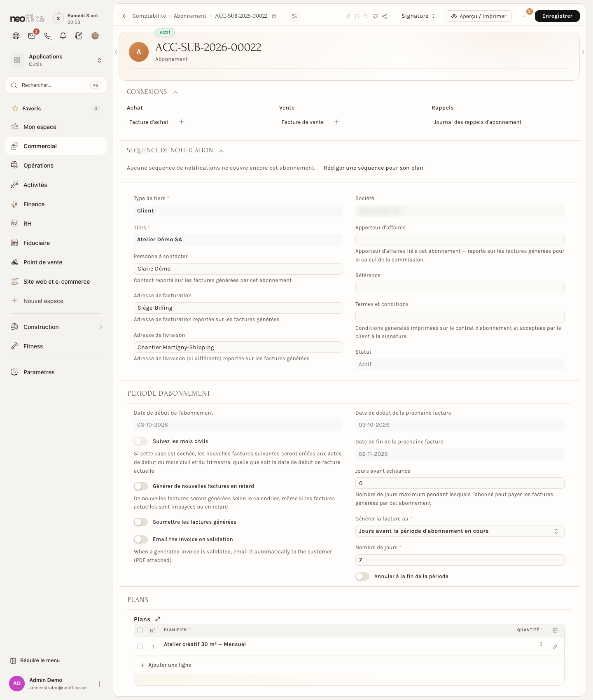593x700 pixels.
Task: Toggle Suivez les mois civils switch
Action: click(x=141, y=441)
